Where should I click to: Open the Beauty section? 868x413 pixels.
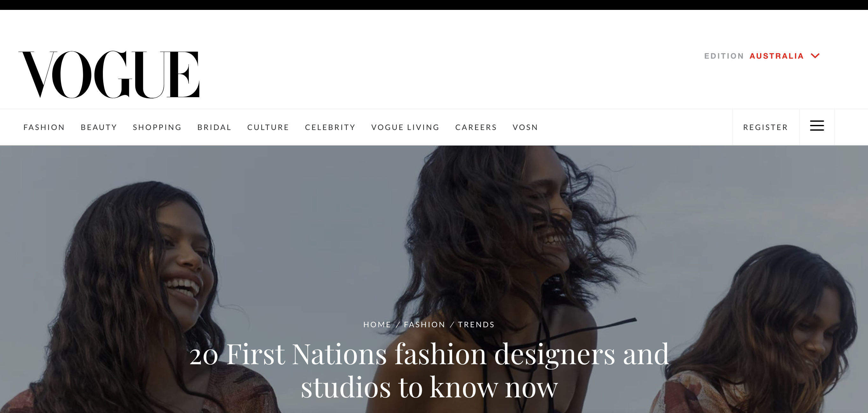coord(99,127)
